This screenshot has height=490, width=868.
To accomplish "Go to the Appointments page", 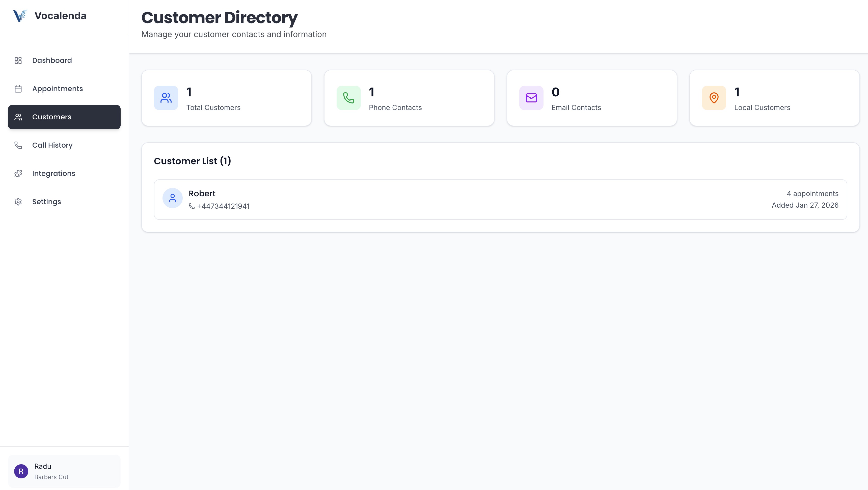I will tap(64, 89).
